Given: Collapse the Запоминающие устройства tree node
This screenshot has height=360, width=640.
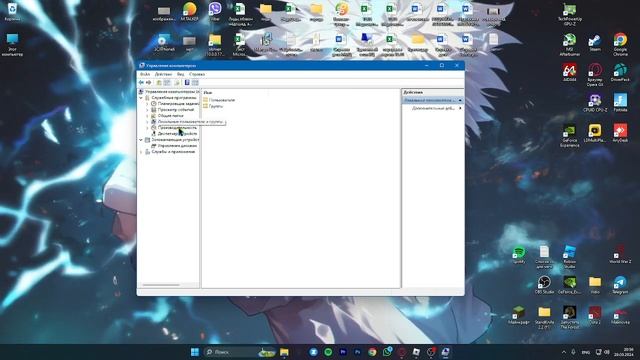Looking at the screenshot, I should [141, 140].
